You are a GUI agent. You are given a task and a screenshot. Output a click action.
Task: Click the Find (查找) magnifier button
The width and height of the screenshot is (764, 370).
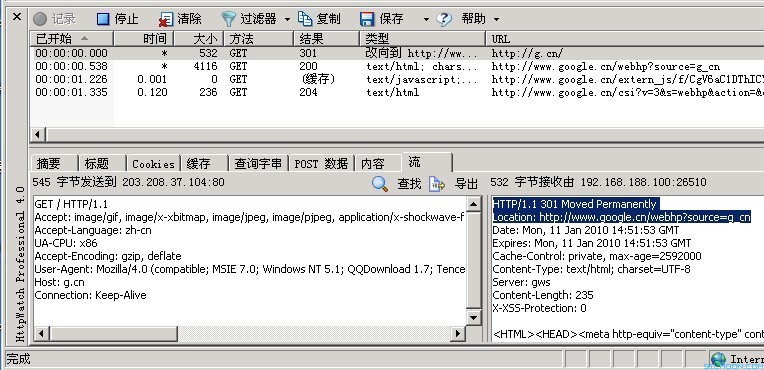pyautogui.click(x=396, y=183)
